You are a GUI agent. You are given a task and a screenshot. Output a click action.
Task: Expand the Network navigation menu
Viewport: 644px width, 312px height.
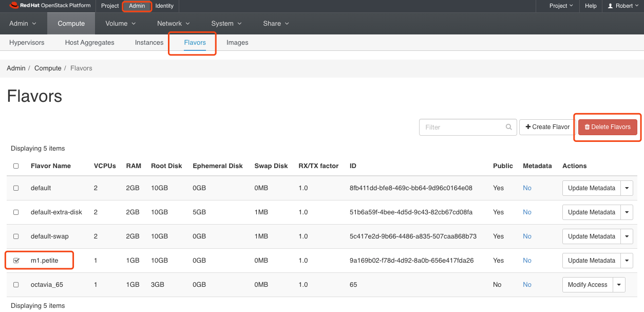click(173, 24)
